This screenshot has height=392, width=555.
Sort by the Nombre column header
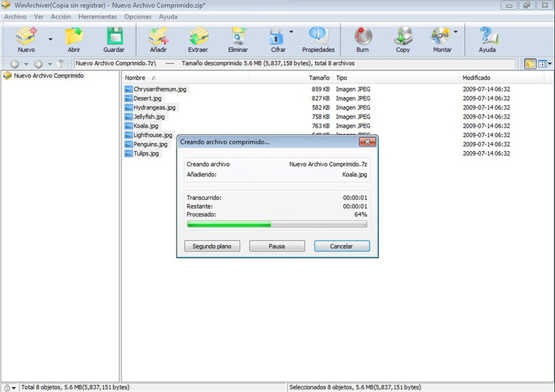coord(185,78)
